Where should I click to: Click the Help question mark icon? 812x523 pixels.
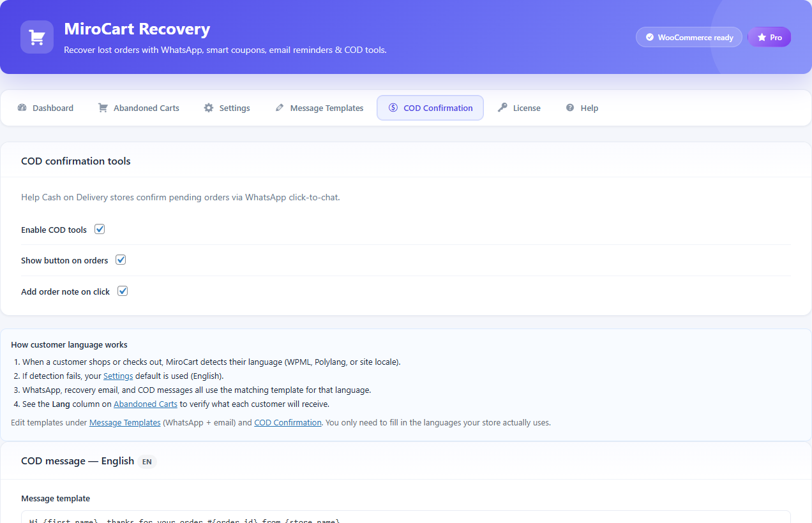pyautogui.click(x=570, y=108)
